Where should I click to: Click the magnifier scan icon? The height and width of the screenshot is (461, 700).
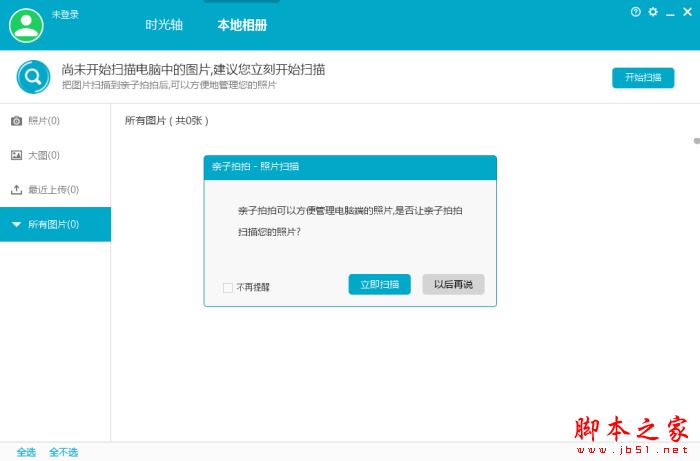coord(33,77)
